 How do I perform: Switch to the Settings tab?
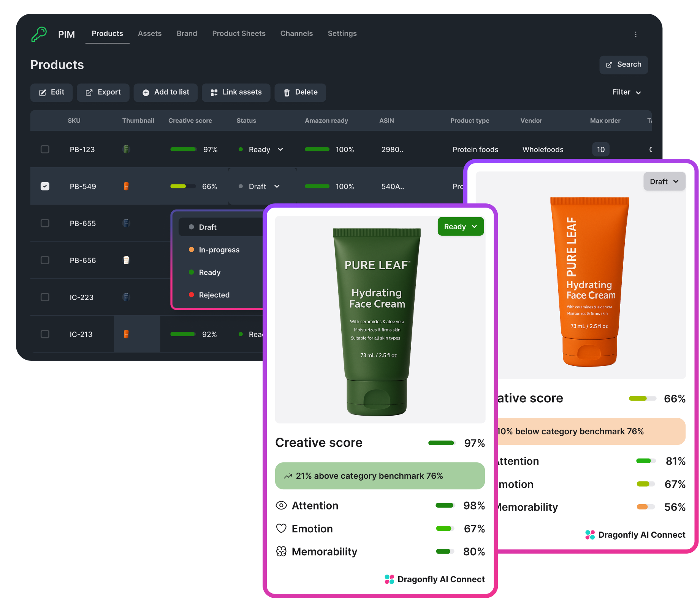(x=342, y=33)
